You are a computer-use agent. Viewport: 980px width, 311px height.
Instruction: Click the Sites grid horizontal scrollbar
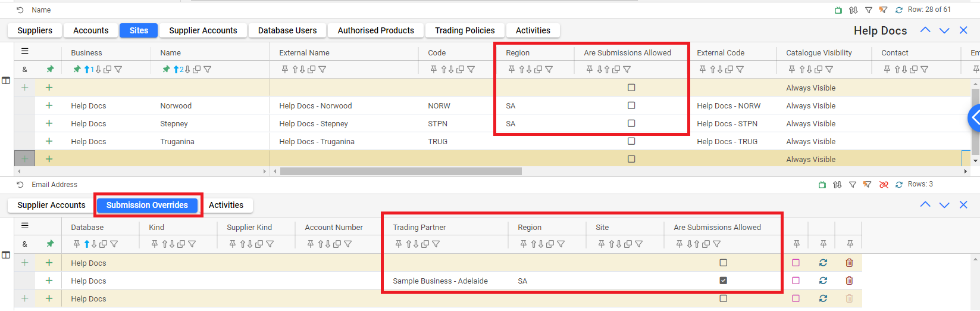coord(400,172)
